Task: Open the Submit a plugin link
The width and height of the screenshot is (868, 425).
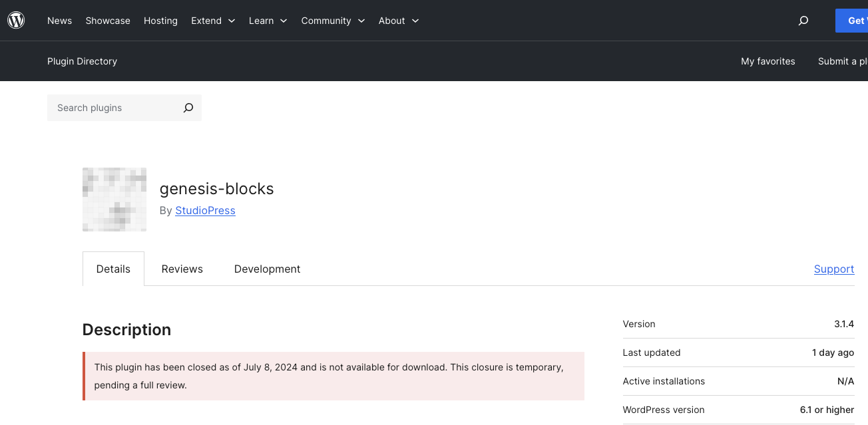Action: pyautogui.click(x=843, y=61)
